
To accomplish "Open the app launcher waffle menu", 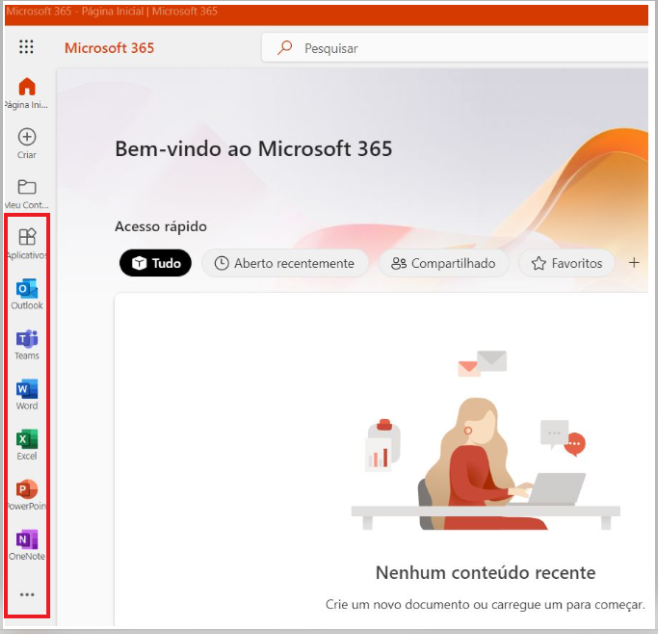I will [27, 47].
